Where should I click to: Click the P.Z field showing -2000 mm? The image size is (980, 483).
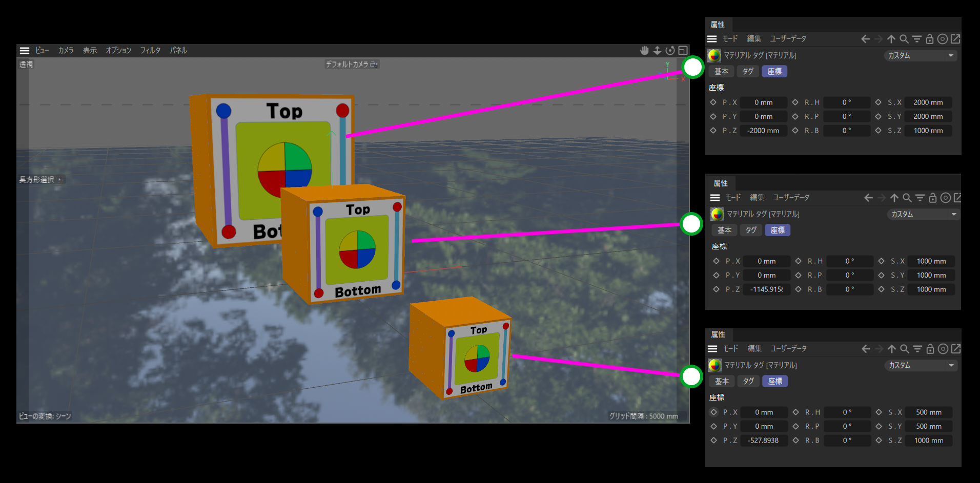[763, 131]
